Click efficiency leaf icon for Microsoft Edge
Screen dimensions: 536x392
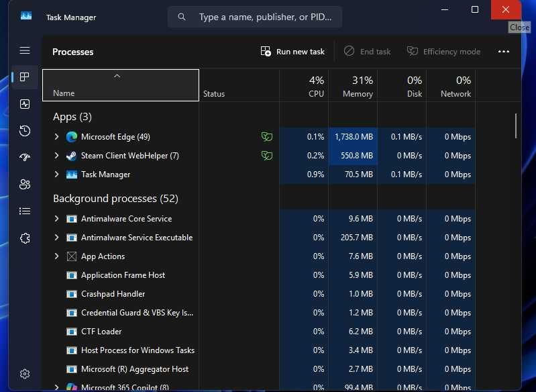[x=267, y=137]
